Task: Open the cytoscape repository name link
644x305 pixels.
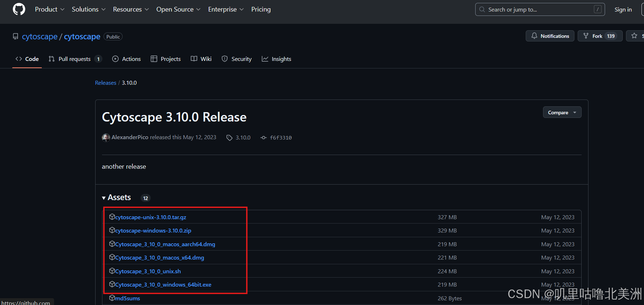Action: 82,36
